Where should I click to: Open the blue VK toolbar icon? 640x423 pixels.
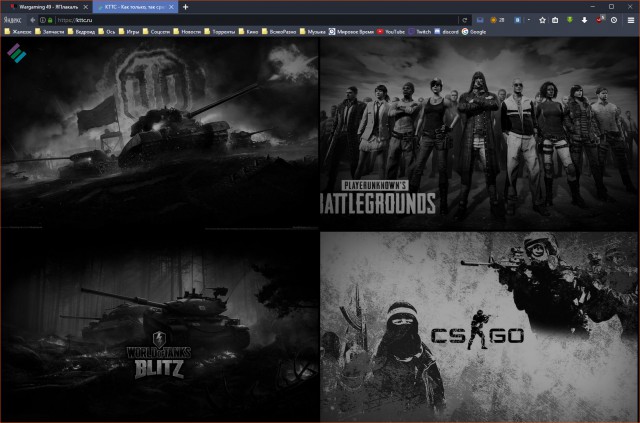pyautogui.click(x=517, y=20)
